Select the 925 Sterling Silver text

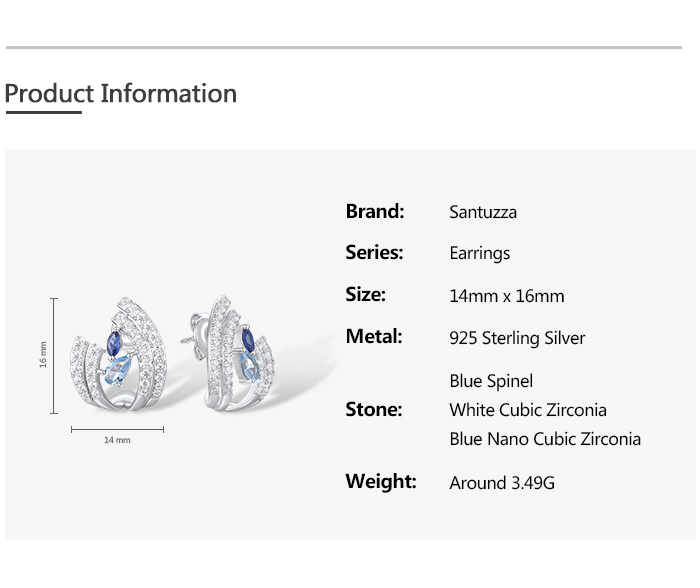pos(517,338)
